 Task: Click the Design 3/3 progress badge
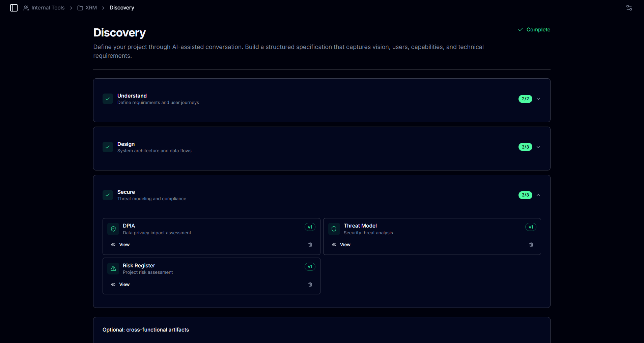(525, 147)
